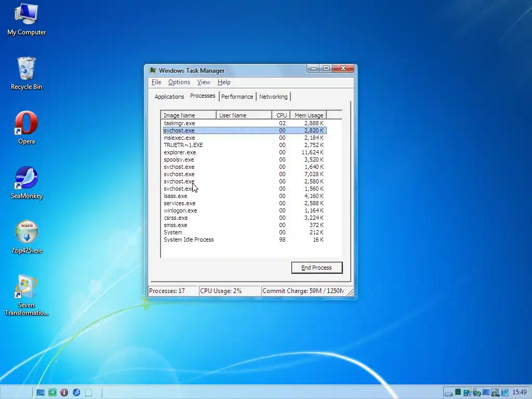532x399 pixels.
Task: Click the disk drive tray icon
Action: point(449,394)
